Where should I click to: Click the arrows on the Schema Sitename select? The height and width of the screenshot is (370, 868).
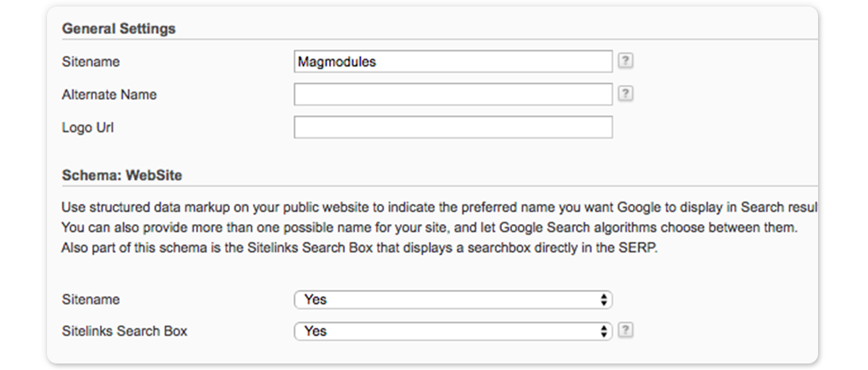pos(603,299)
